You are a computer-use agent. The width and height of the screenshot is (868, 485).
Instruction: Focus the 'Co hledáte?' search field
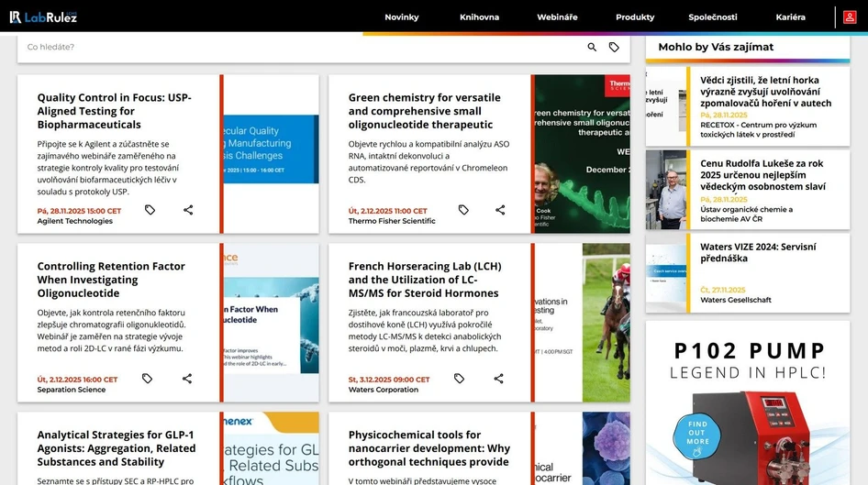(x=294, y=48)
